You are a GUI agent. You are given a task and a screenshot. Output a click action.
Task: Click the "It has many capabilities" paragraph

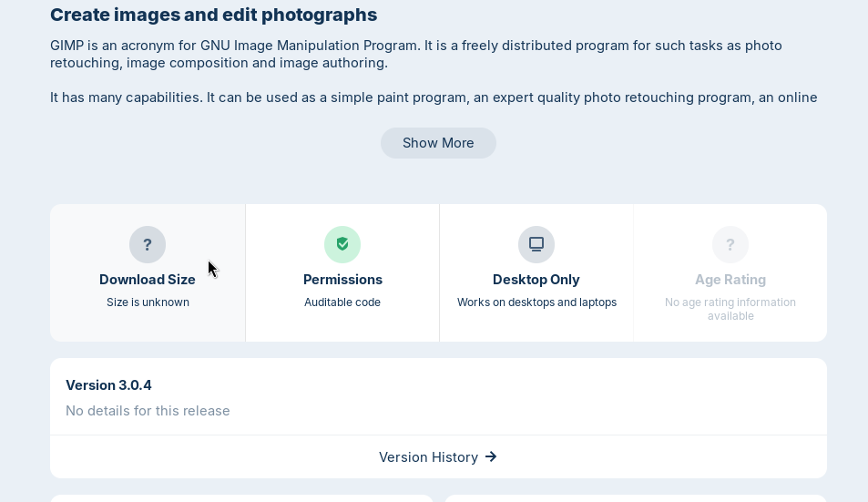tap(434, 97)
